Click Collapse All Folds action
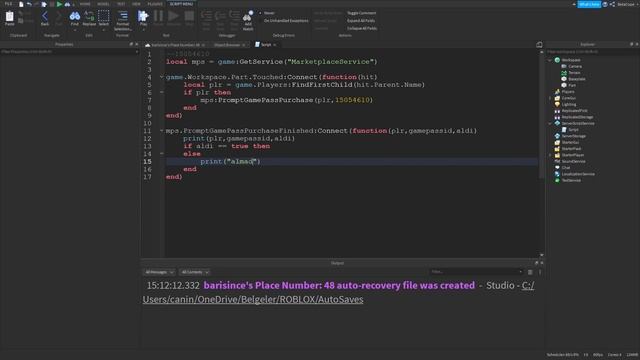This screenshot has height=360, width=640. pyautogui.click(x=362, y=29)
